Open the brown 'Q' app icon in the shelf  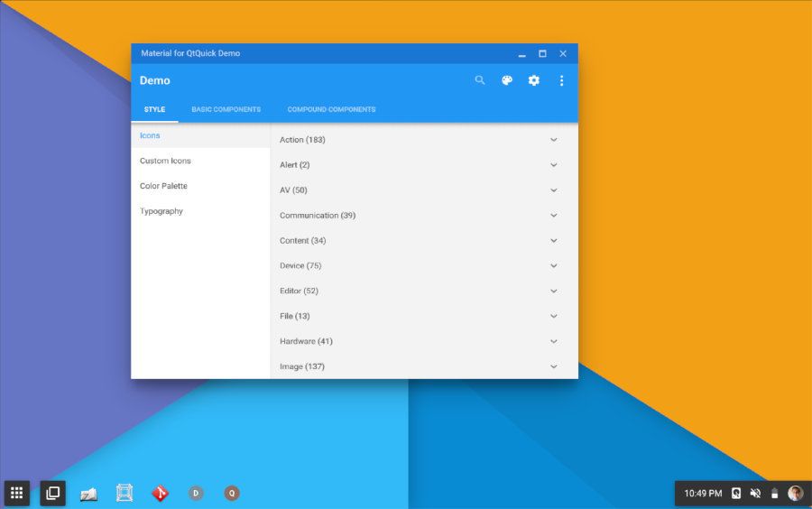[232, 493]
